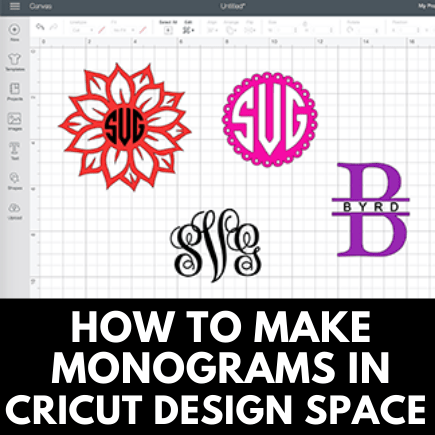Open the Edit scissors dropdown
Screen dimensions: 435x435
188,30
